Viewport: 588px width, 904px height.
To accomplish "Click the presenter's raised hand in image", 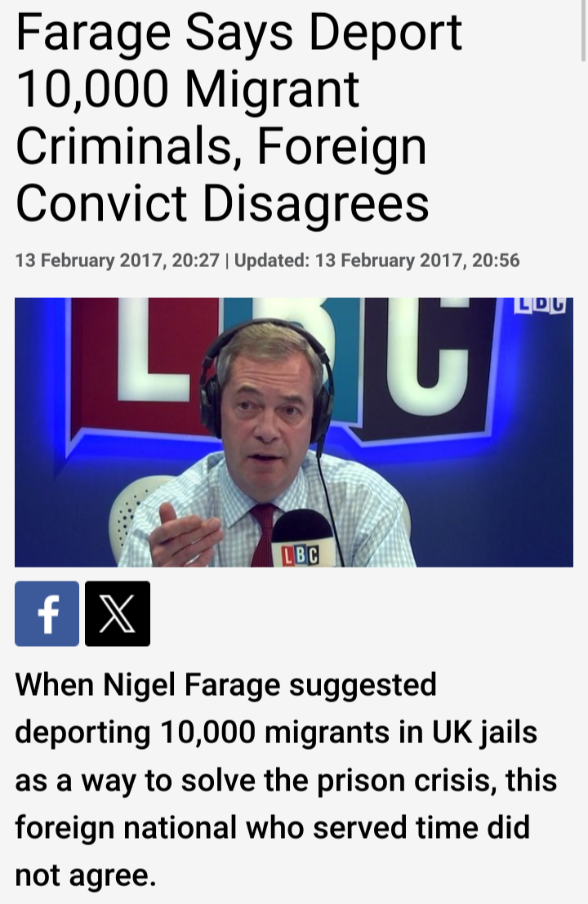I will tap(183, 533).
